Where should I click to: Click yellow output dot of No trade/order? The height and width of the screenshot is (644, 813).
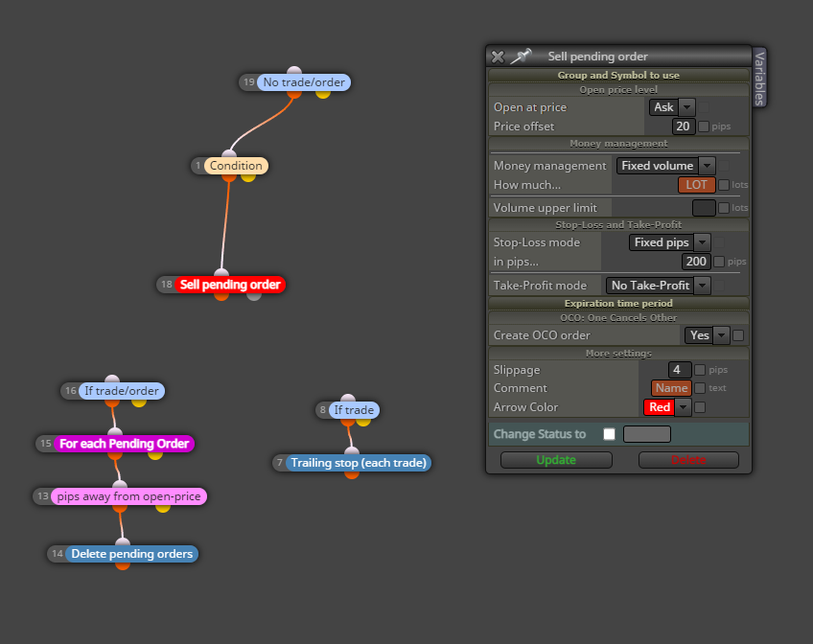[x=323, y=94]
